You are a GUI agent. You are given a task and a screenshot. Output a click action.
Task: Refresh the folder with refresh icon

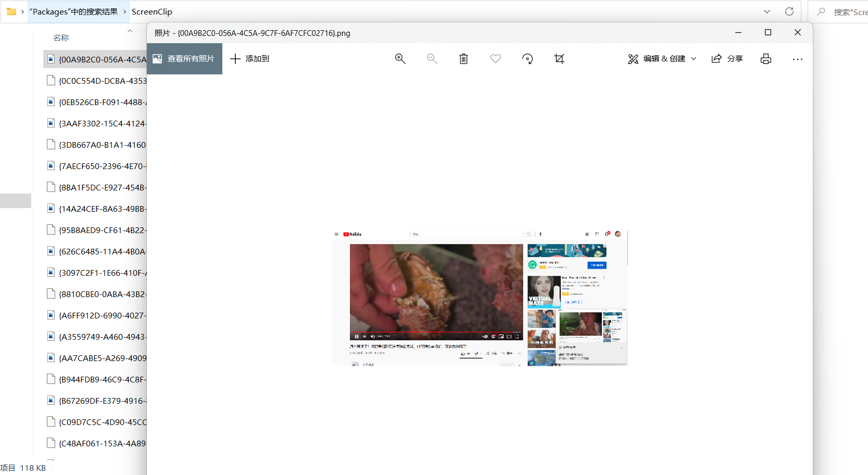(x=789, y=11)
